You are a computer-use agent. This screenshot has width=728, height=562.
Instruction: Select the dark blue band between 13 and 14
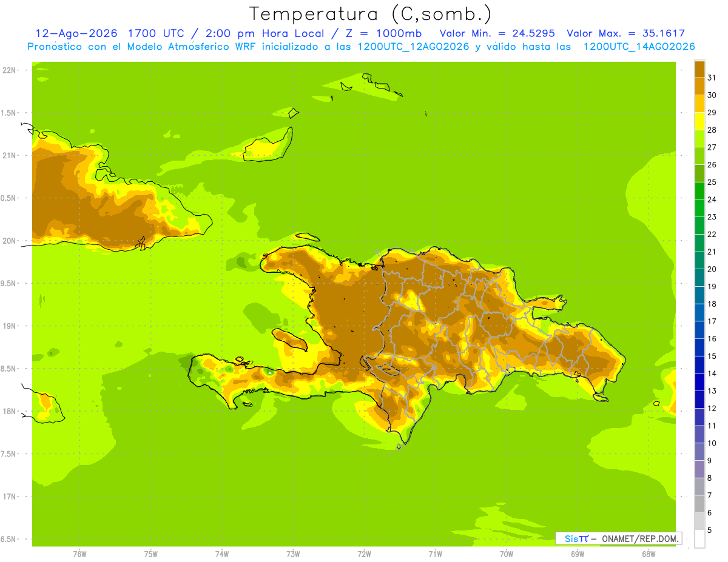699,382
